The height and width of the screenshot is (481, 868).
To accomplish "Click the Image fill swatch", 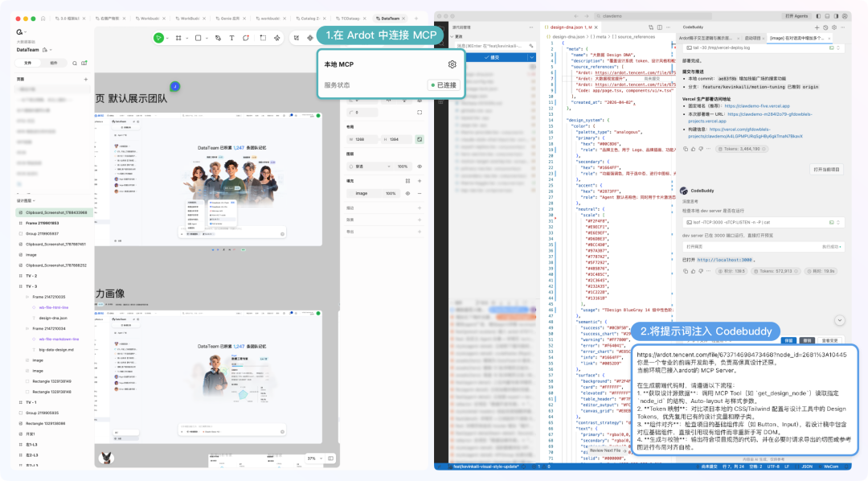I will pos(351,193).
